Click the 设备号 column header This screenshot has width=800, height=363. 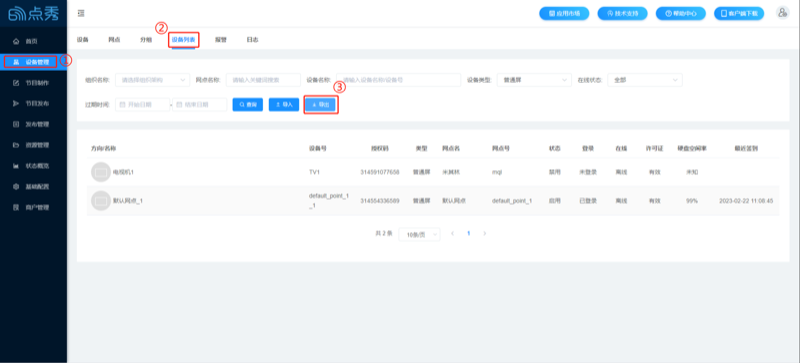tap(318, 149)
